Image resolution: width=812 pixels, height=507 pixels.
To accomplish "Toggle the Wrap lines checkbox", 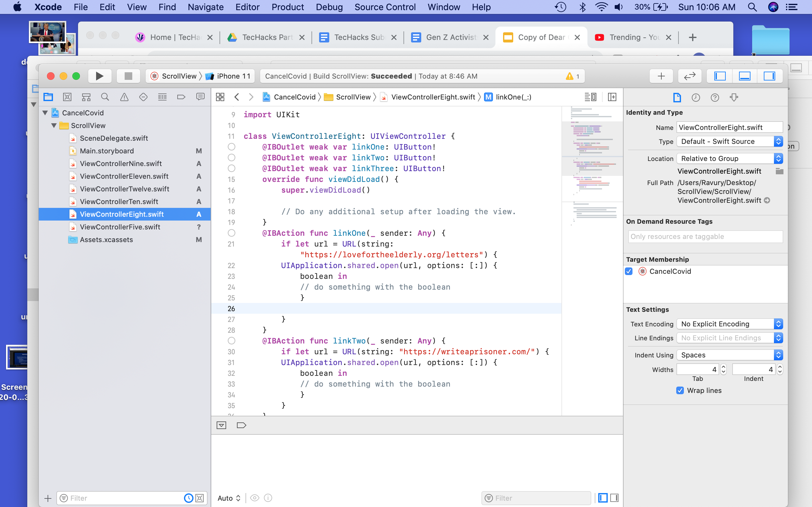I will click(680, 390).
